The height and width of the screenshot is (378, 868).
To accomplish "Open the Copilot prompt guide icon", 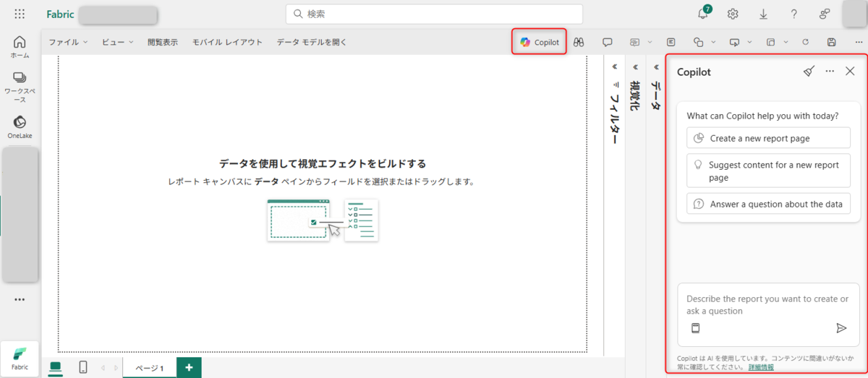I will coord(696,328).
